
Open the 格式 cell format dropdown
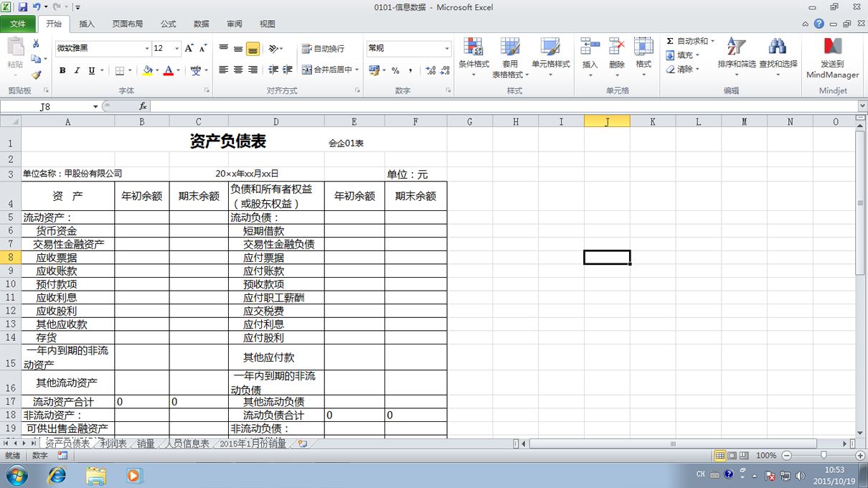coord(643,57)
